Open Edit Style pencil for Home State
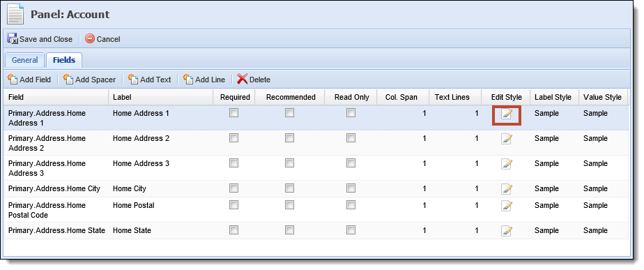Screen dimensions: 644x270 pos(507,231)
